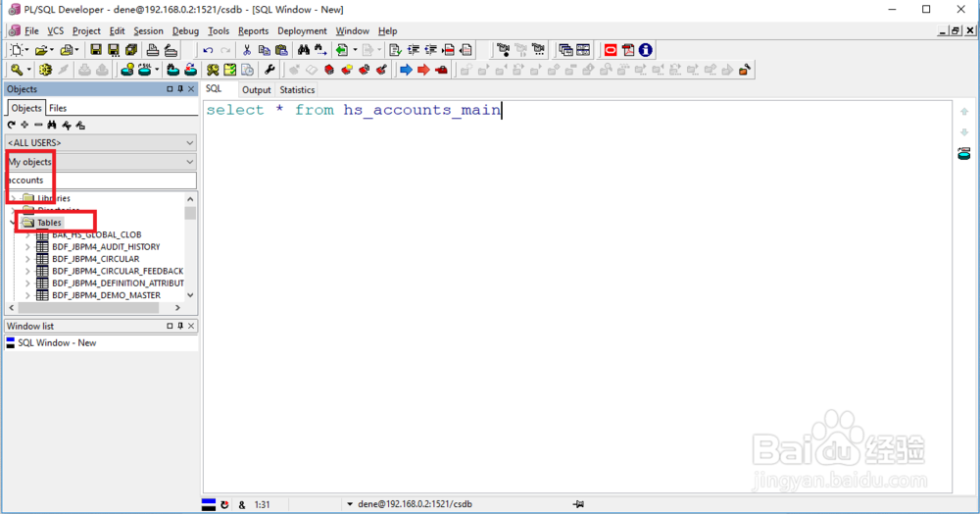
Task: Open the VCS menu
Action: tap(56, 30)
